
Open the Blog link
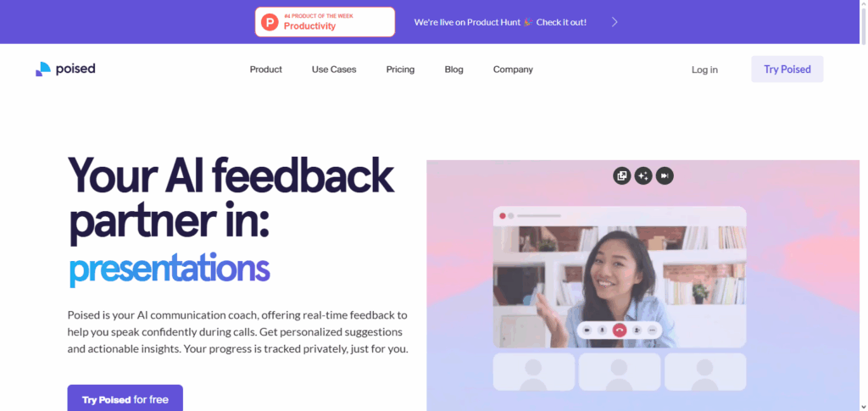click(454, 69)
